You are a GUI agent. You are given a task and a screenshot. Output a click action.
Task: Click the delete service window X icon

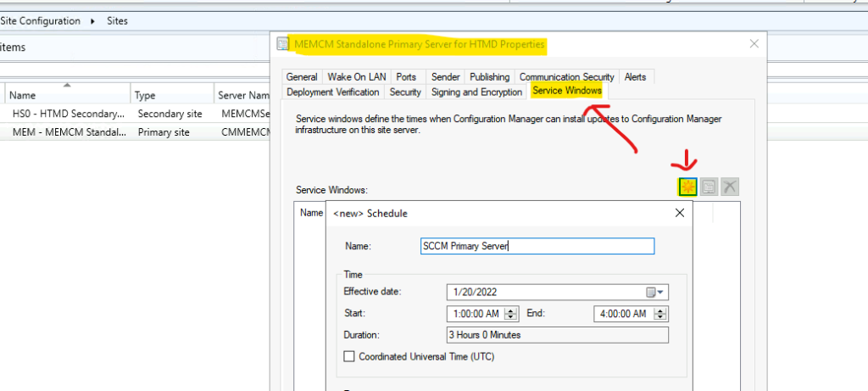pos(730,187)
